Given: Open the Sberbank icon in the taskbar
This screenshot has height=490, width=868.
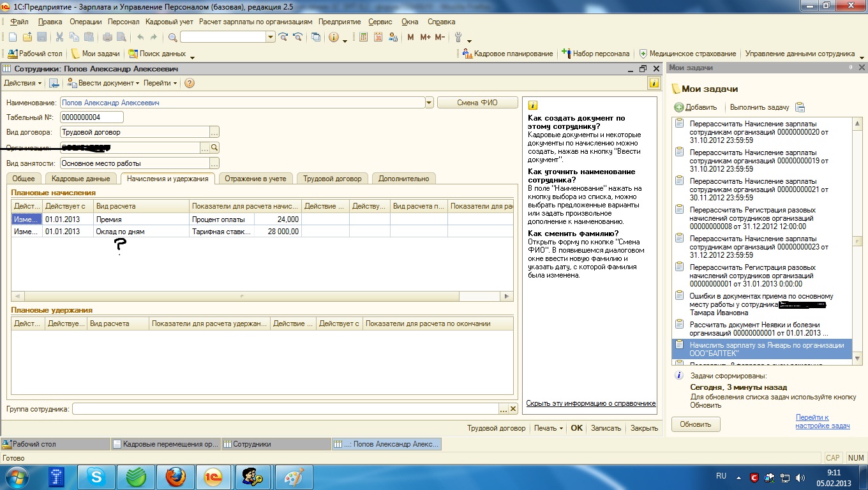Looking at the screenshot, I should click(137, 477).
